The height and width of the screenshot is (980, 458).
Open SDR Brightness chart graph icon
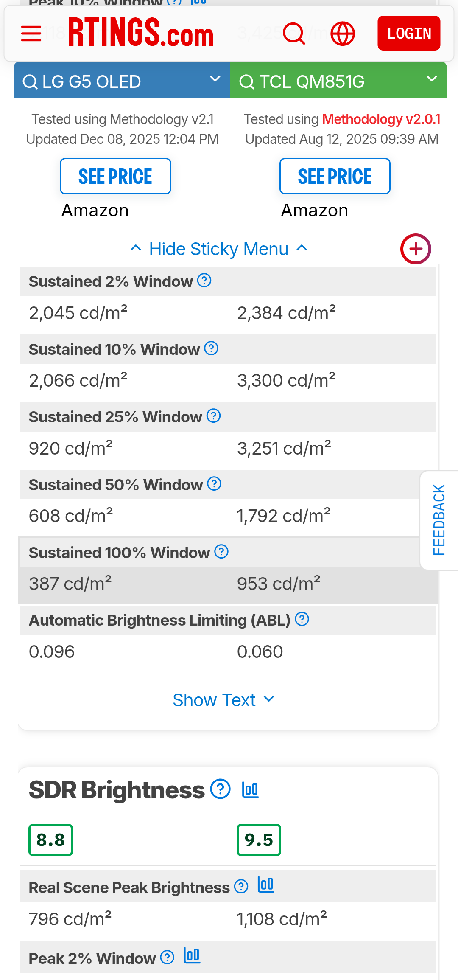(x=250, y=789)
